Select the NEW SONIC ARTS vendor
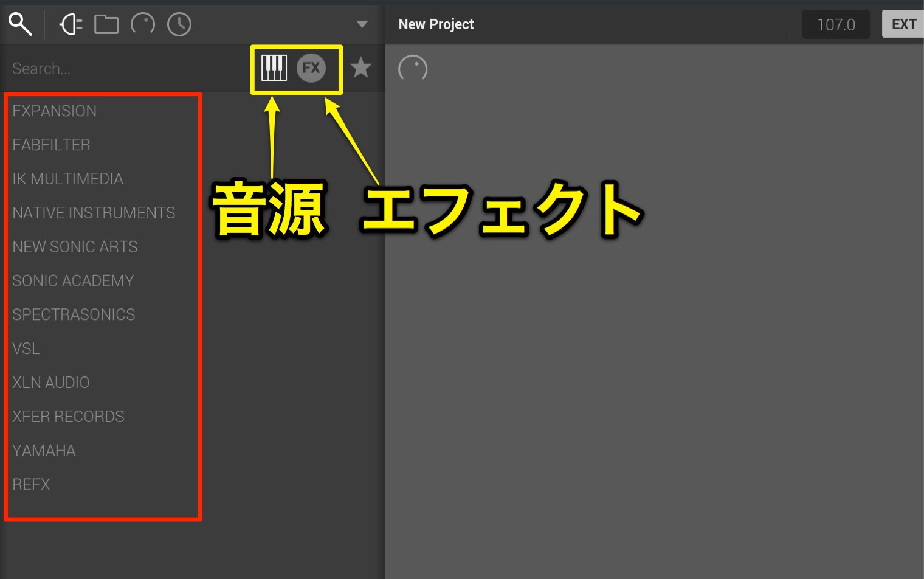924x579 pixels. pos(75,247)
